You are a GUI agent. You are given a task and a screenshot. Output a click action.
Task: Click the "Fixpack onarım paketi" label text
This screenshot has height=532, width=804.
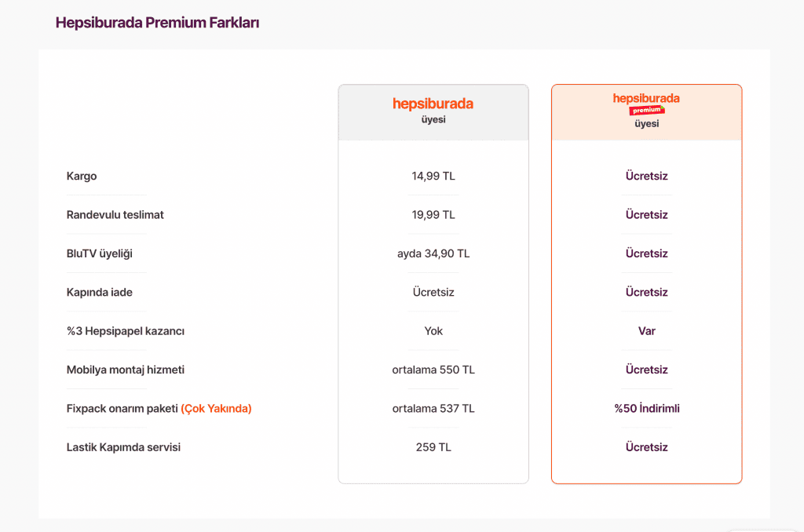(x=122, y=409)
